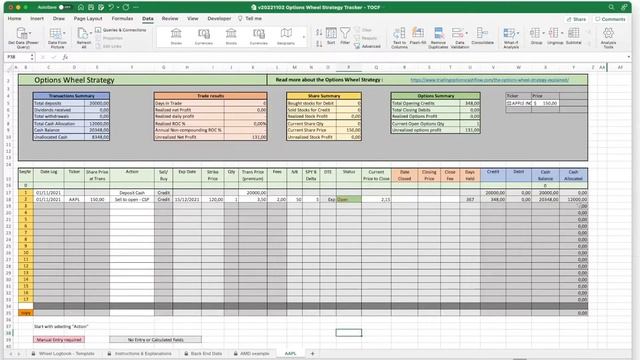Viewport: 640px width, 360px height.
Task: Click the Redo icon in the title bar
Action: pos(126,7)
